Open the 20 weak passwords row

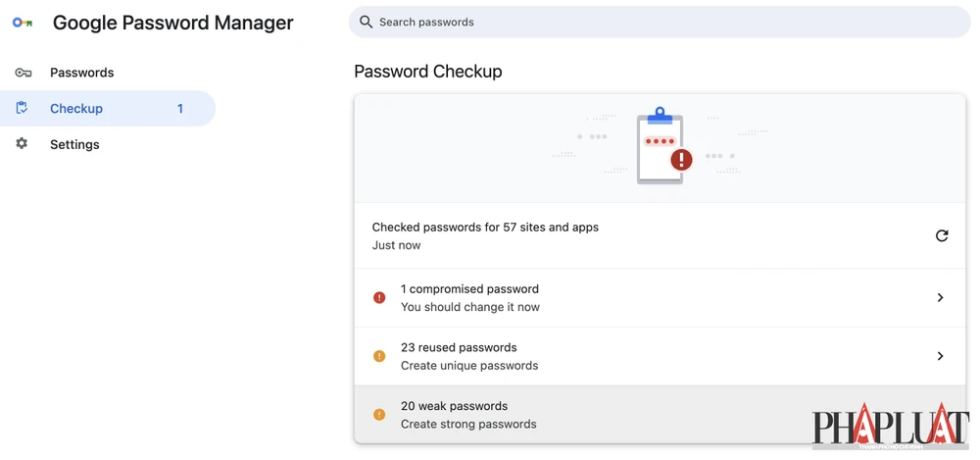(x=588, y=415)
